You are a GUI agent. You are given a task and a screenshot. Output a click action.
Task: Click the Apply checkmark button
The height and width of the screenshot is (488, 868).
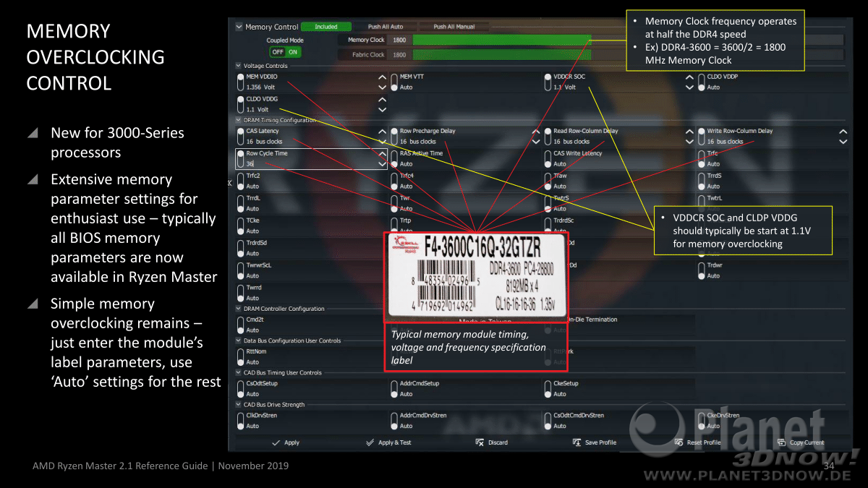click(286, 442)
